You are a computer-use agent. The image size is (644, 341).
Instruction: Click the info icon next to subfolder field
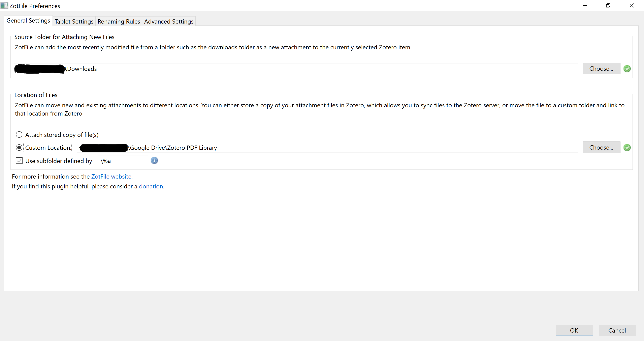[154, 160]
